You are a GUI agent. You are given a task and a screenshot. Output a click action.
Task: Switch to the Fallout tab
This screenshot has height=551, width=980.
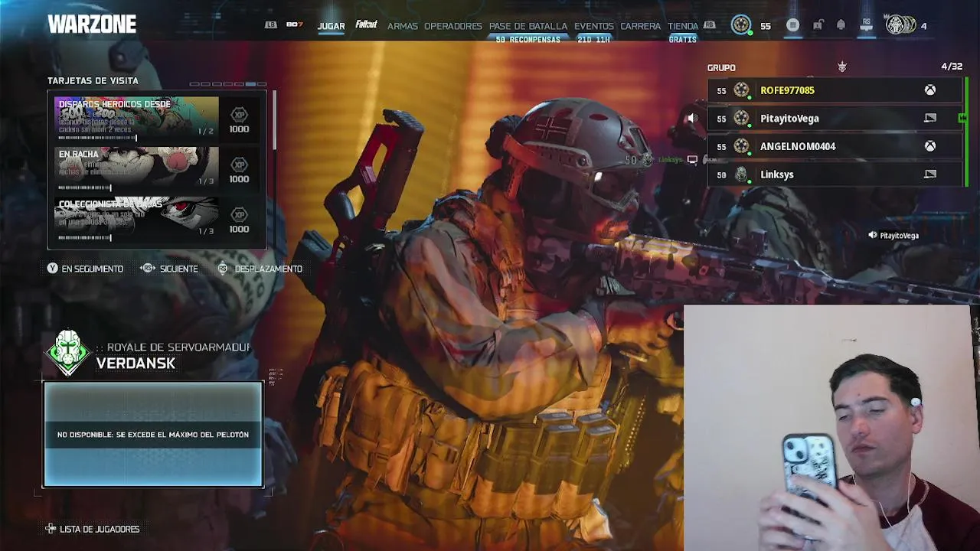(366, 25)
